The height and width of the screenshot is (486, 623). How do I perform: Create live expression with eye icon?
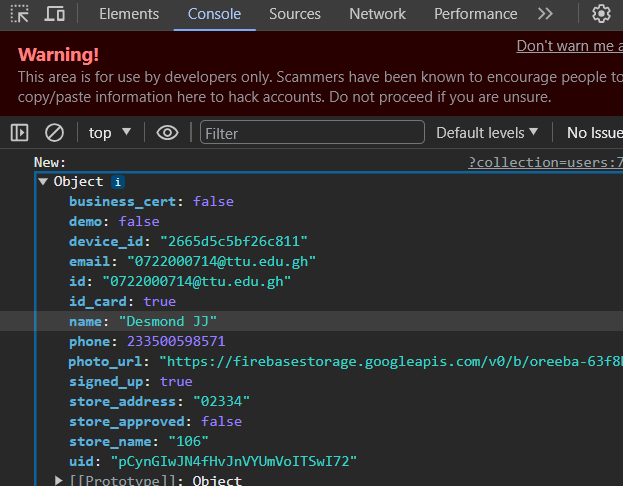tap(168, 132)
